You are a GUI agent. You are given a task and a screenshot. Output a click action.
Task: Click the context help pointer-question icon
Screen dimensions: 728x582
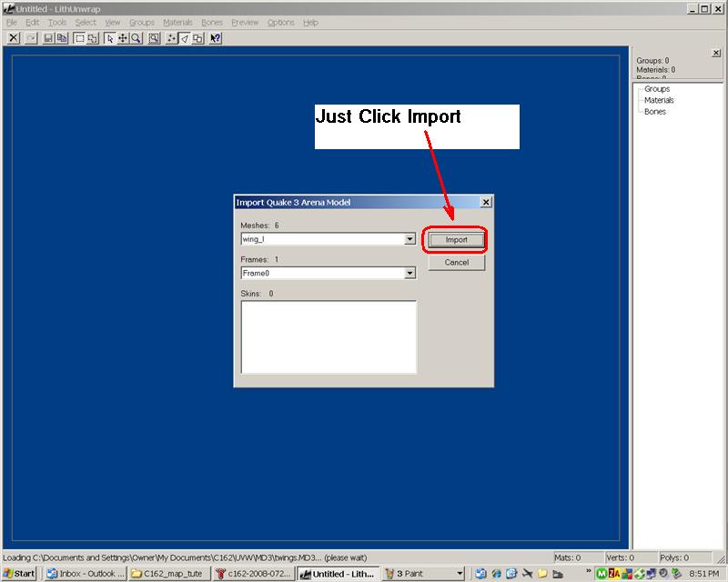(x=215, y=38)
